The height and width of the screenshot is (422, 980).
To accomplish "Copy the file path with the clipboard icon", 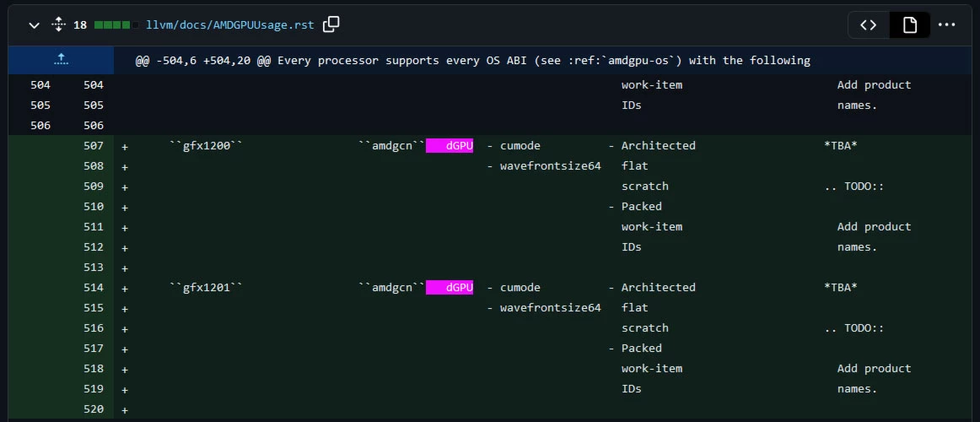I will pos(331,25).
